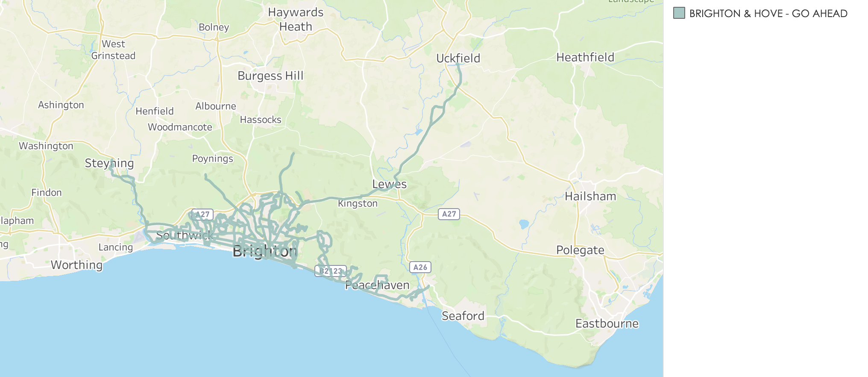Select the Polegate town label
This screenshot has height=377, width=868.
pyautogui.click(x=581, y=250)
